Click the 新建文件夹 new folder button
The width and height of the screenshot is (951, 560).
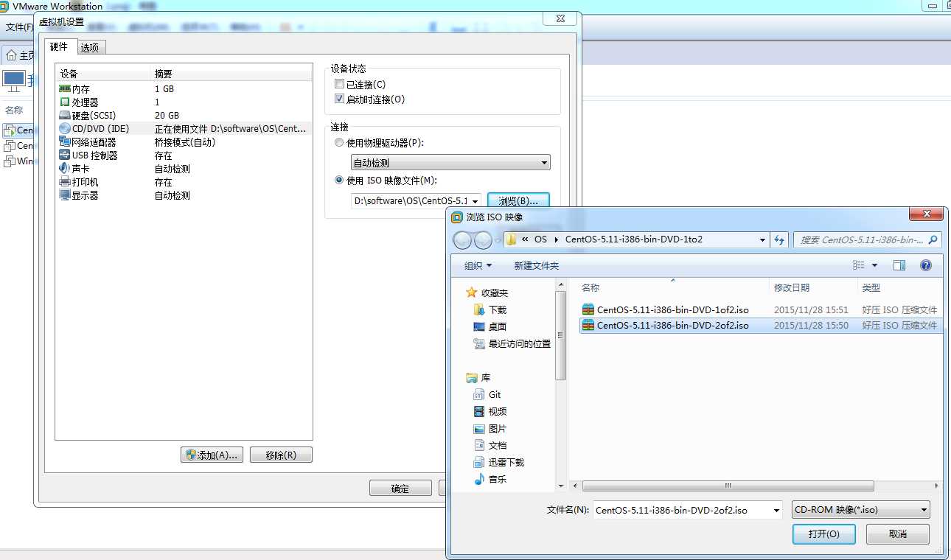tap(537, 265)
